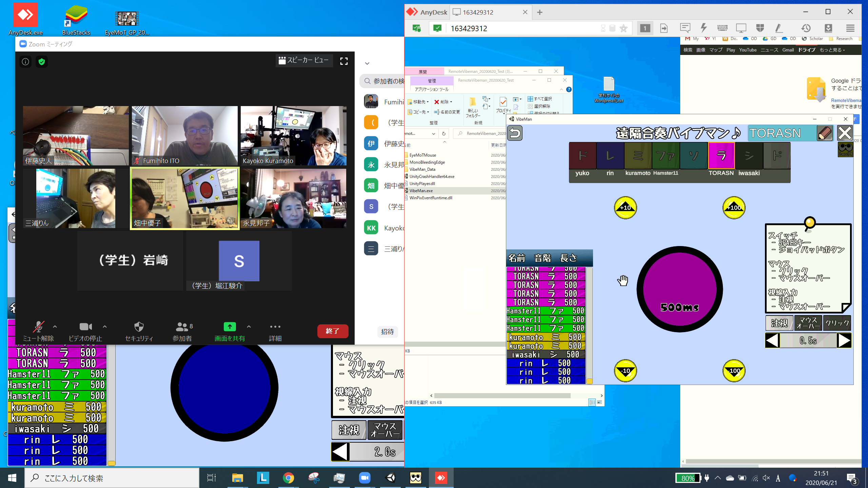Viewport: 868px width, 488px height.
Task: Open the AnyDesk main menu
Action: click(850, 28)
